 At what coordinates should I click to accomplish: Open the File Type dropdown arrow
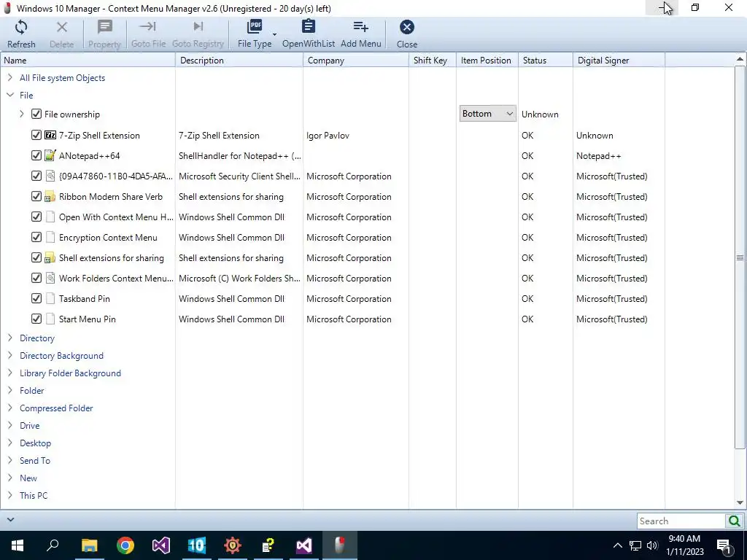(x=274, y=34)
